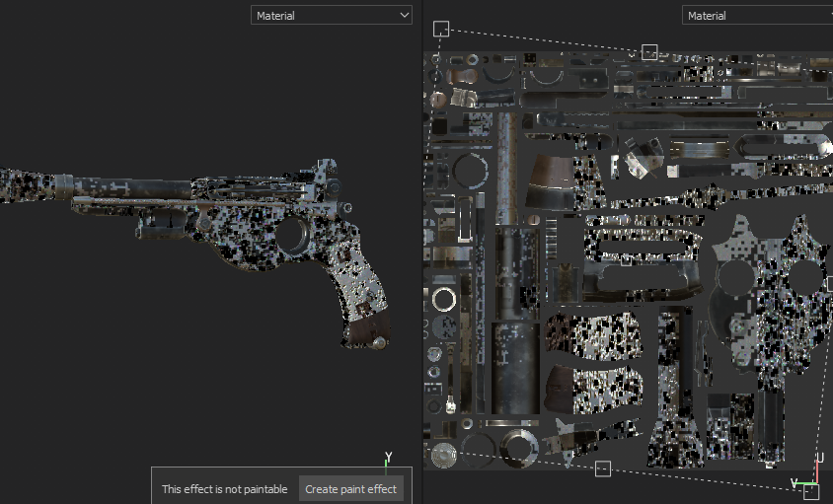This screenshot has width=833, height=504.
Task: Click the bottom-right corner projection handle
Action: [811, 492]
